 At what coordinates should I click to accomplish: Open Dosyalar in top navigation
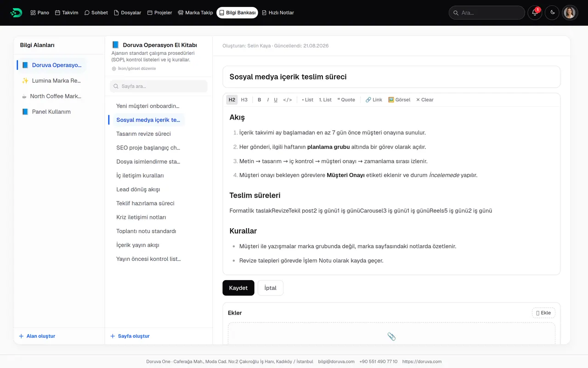[127, 13]
